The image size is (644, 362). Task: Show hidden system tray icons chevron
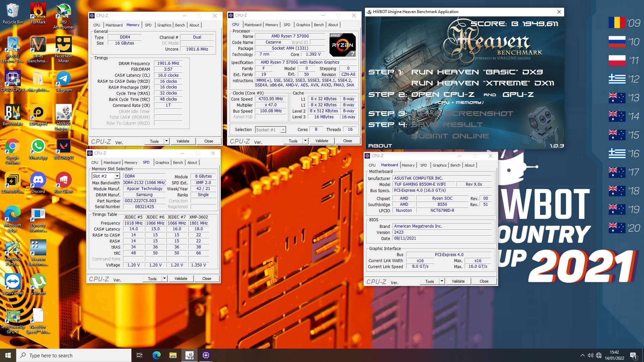pyautogui.click(x=582, y=355)
